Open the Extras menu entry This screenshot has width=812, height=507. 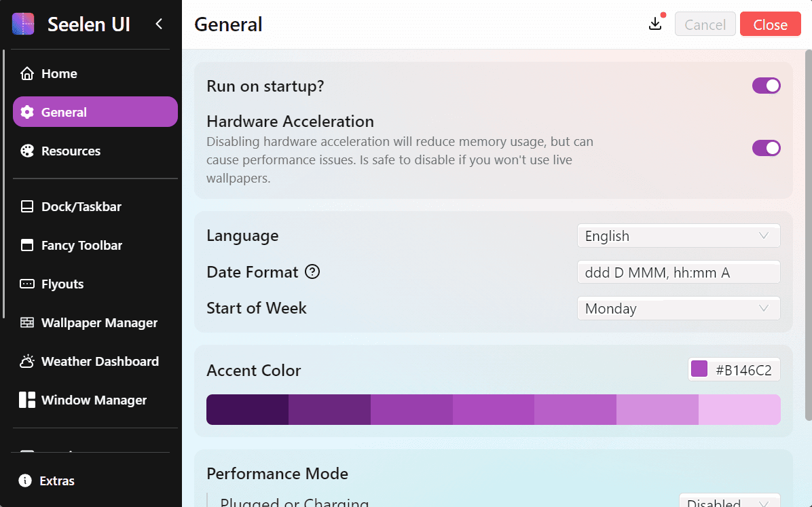56,481
